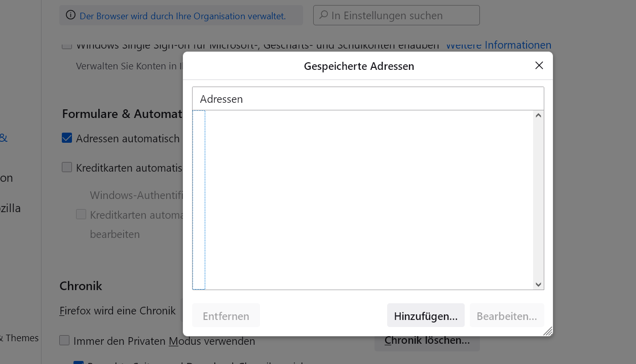The image size is (636, 364).
Task: Click the Bearbeiten... button
Action: [x=506, y=316]
